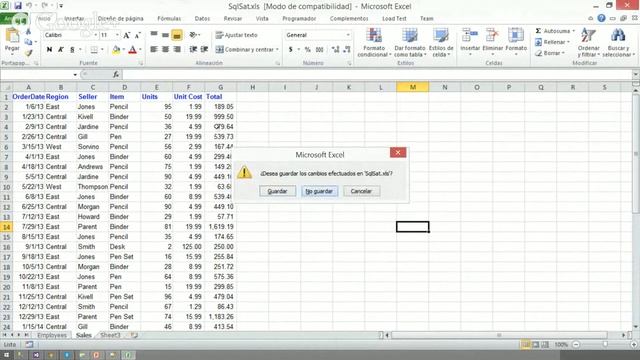
Task: Open Dar formato como tabla
Action: click(410, 42)
